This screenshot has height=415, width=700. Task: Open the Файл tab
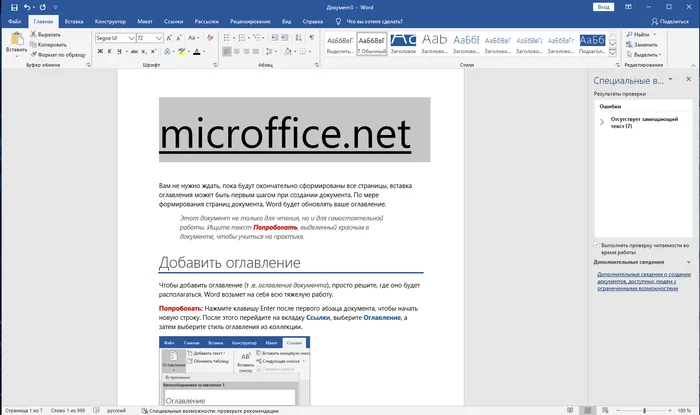(14, 21)
